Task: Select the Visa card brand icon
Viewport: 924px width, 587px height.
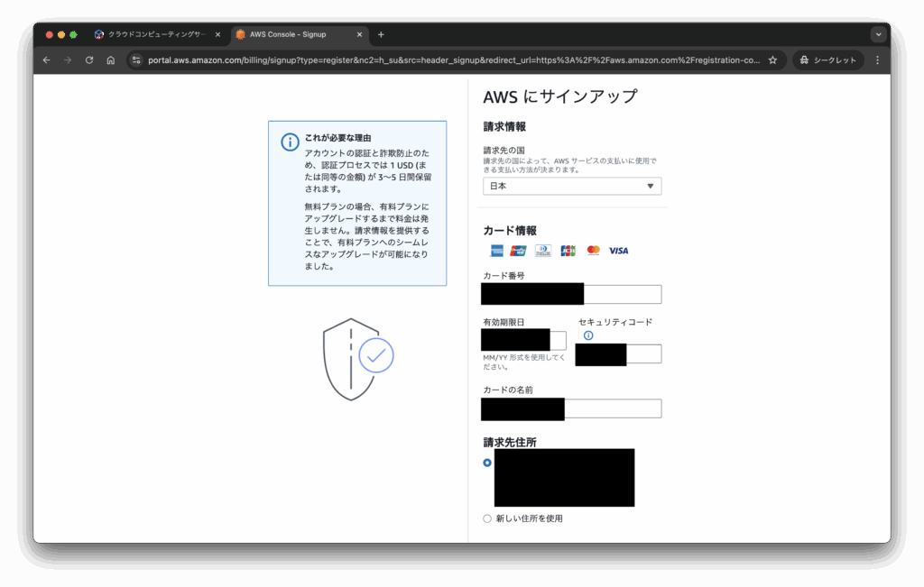Action: point(618,251)
